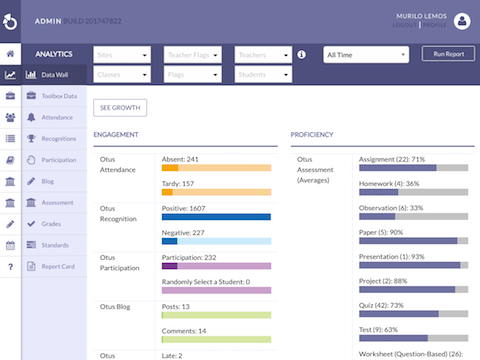Image resolution: width=480 pixels, height=360 pixels.
Task: Click the Toolbox Data briefcase icon
Action: click(31, 96)
